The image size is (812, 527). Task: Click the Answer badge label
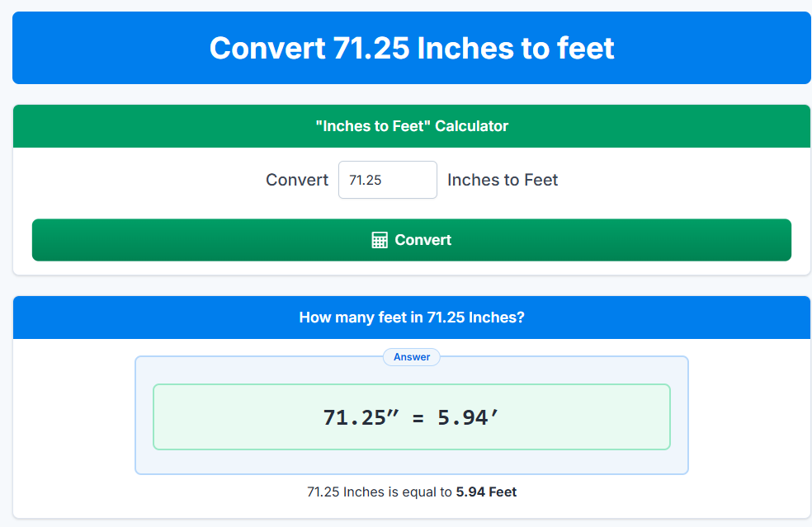[412, 357]
